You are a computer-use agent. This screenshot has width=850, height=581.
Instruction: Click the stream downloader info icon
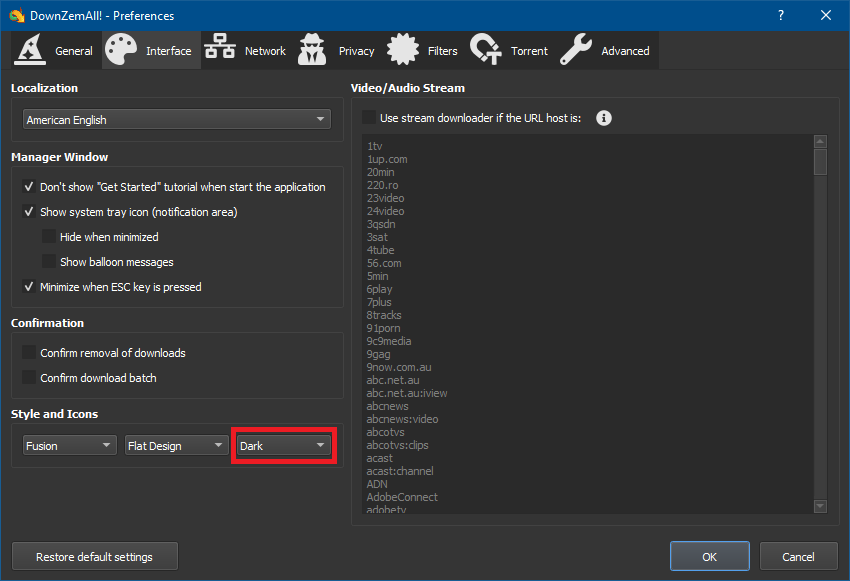[x=604, y=118]
